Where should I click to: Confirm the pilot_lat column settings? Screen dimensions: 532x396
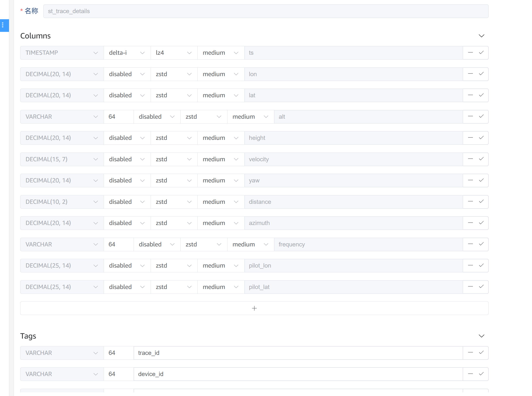pos(481,287)
